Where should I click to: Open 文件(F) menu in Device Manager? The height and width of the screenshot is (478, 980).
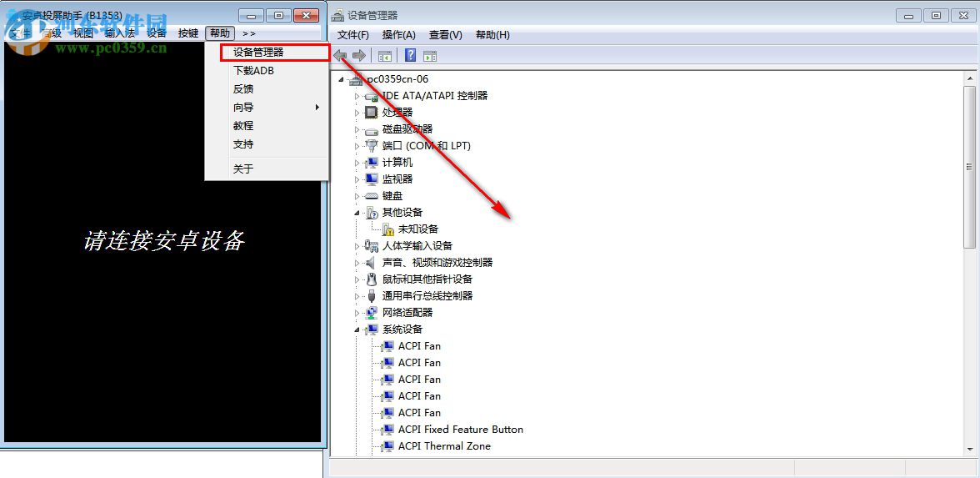tap(353, 35)
